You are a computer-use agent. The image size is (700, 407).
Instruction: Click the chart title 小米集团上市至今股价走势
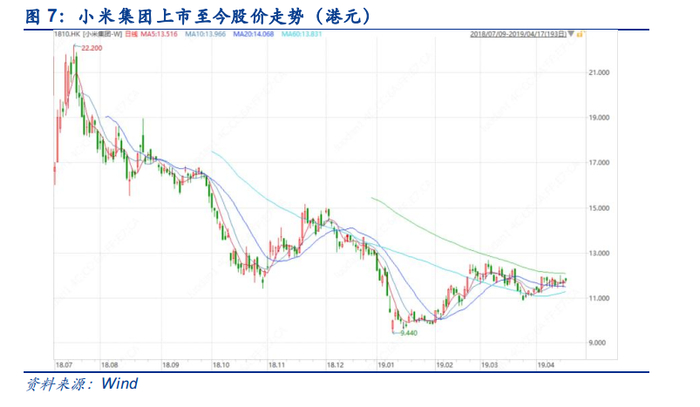191,17
